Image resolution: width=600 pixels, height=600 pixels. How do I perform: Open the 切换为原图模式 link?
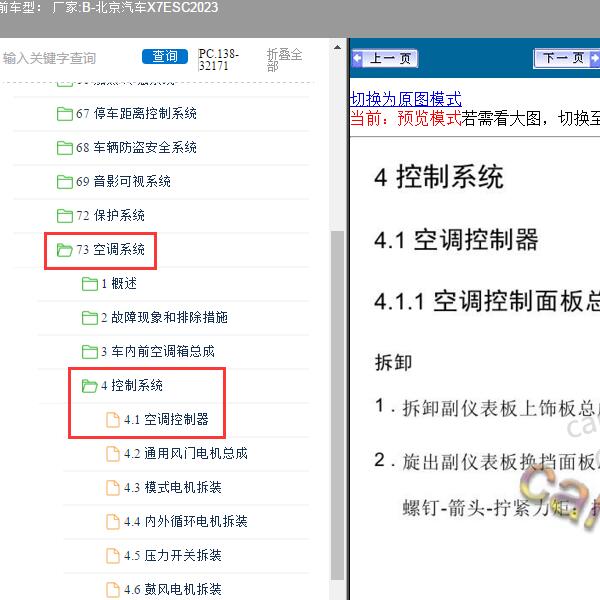pyautogui.click(x=406, y=99)
